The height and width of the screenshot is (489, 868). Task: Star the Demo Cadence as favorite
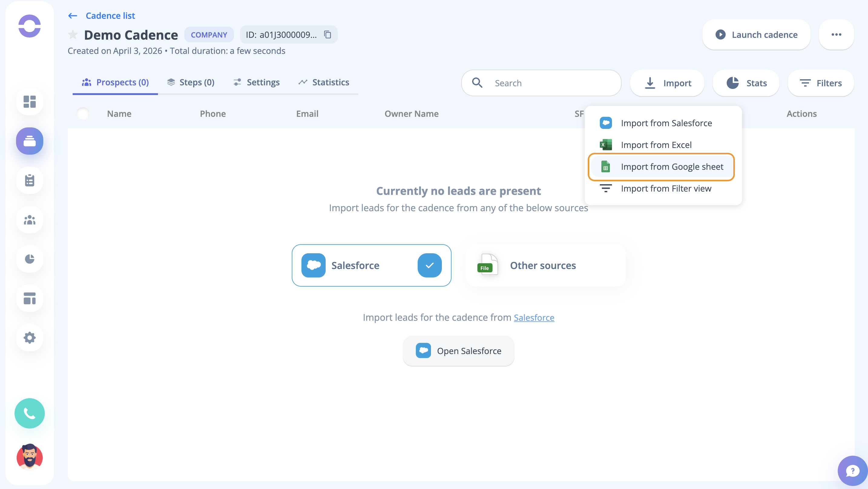pos(73,35)
